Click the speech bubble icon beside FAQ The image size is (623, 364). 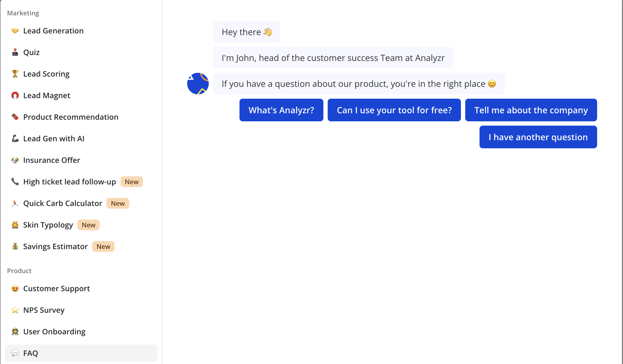pos(15,353)
